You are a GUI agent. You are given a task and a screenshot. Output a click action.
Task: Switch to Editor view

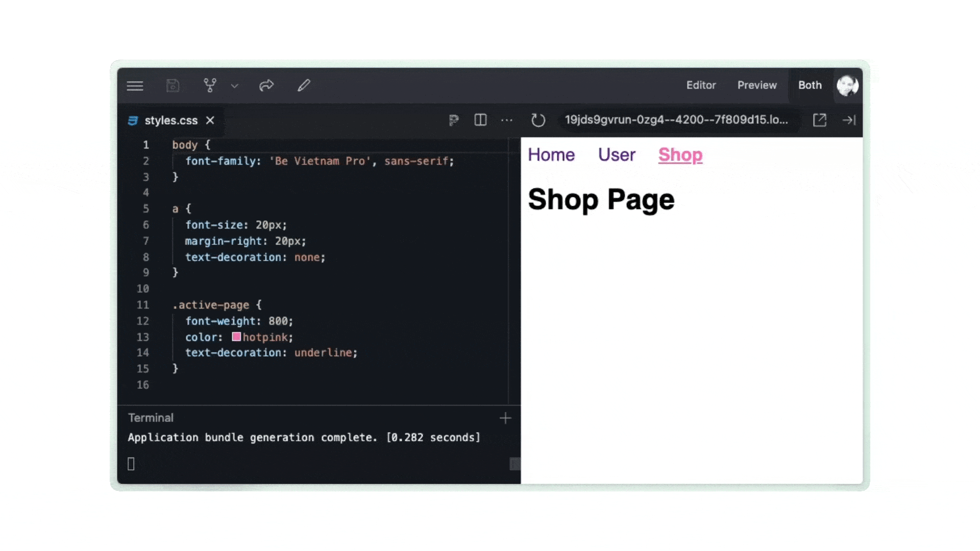tap(701, 85)
